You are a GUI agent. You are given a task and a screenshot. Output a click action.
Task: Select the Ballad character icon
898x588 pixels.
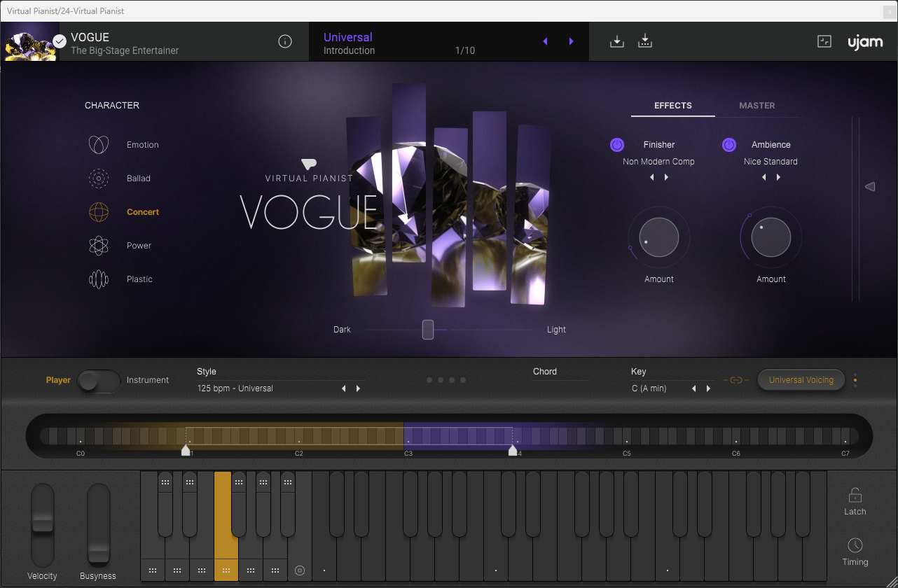tap(98, 178)
